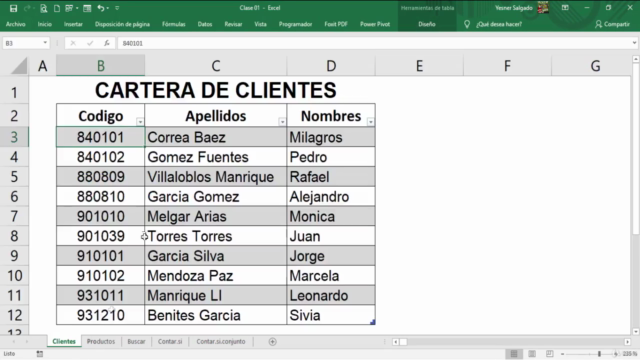Select row 7 header

(x=14, y=216)
